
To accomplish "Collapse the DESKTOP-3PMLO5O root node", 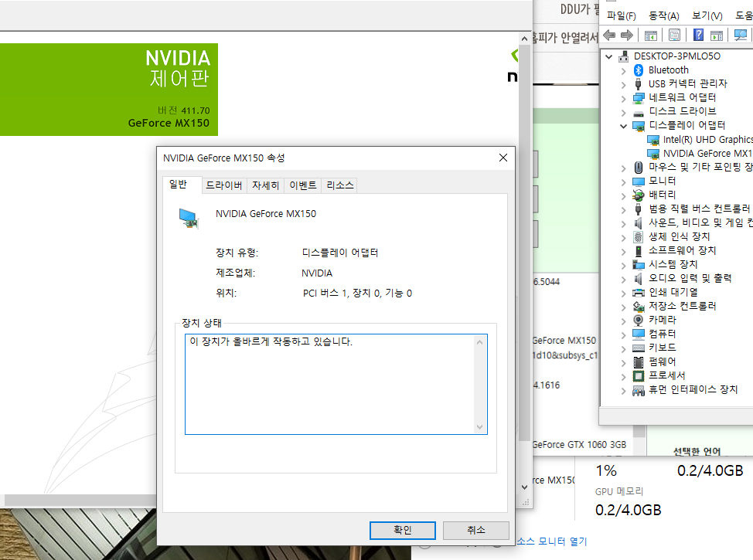I will 609,56.
